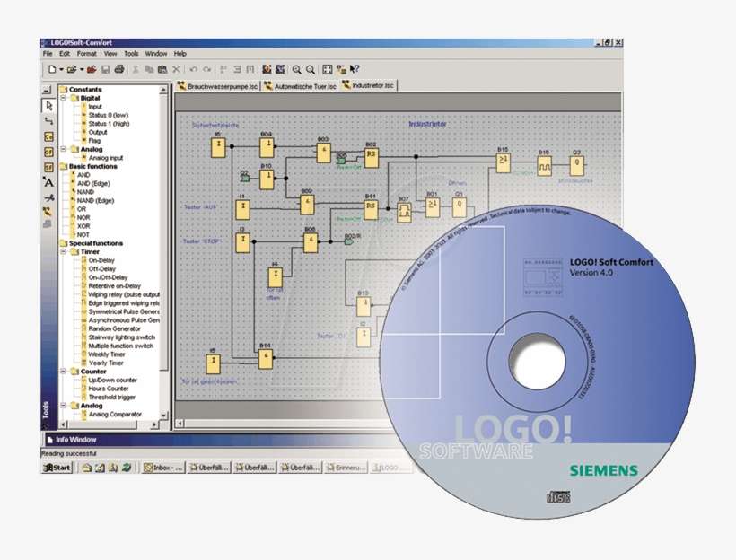Viewport: 736px width, 560px height.
Task: Click the Save diskette toolbar icon
Action: click(105, 69)
